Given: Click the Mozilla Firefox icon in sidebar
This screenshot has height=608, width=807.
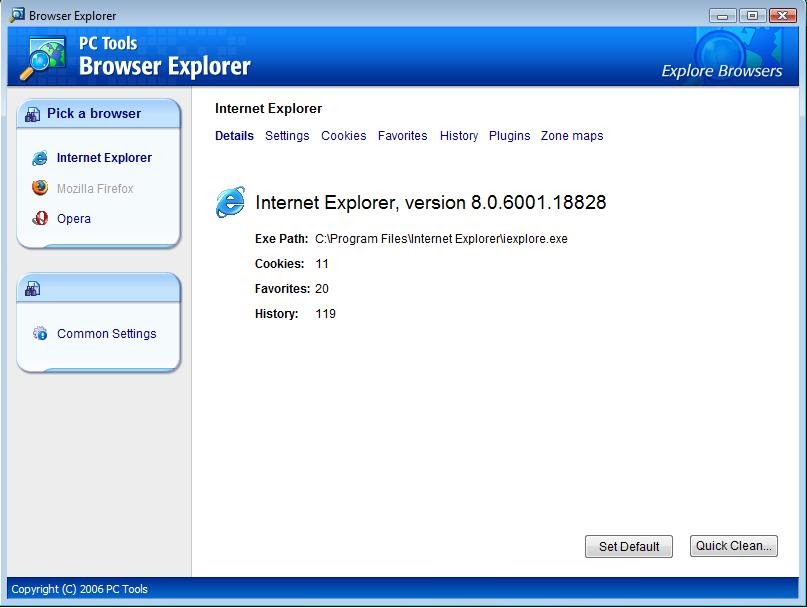Looking at the screenshot, I should click(x=40, y=188).
